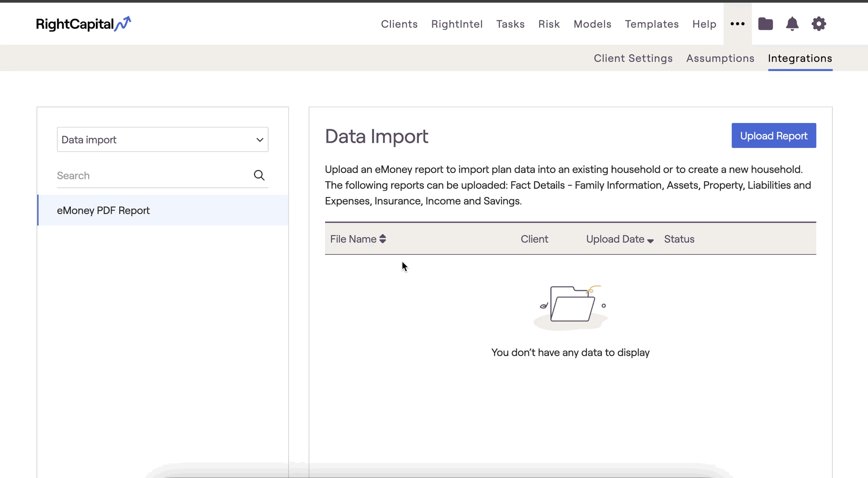Go to RightIntel page
868x478 pixels.
[457, 24]
